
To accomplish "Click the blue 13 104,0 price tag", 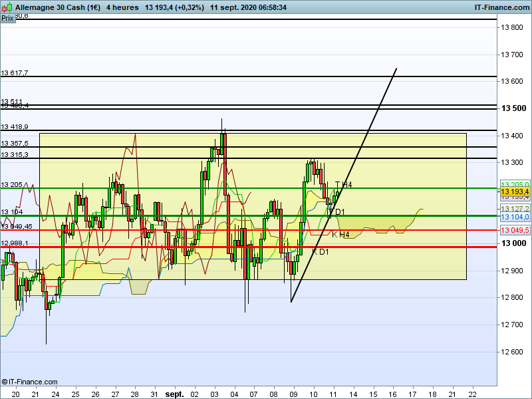I will click(x=515, y=217).
